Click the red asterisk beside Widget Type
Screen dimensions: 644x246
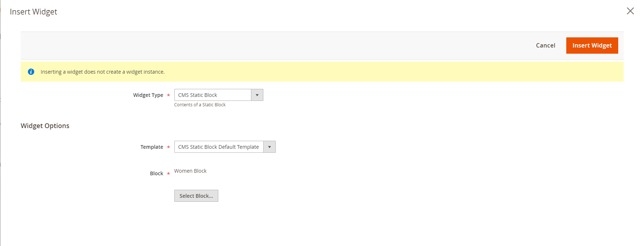point(168,95)
